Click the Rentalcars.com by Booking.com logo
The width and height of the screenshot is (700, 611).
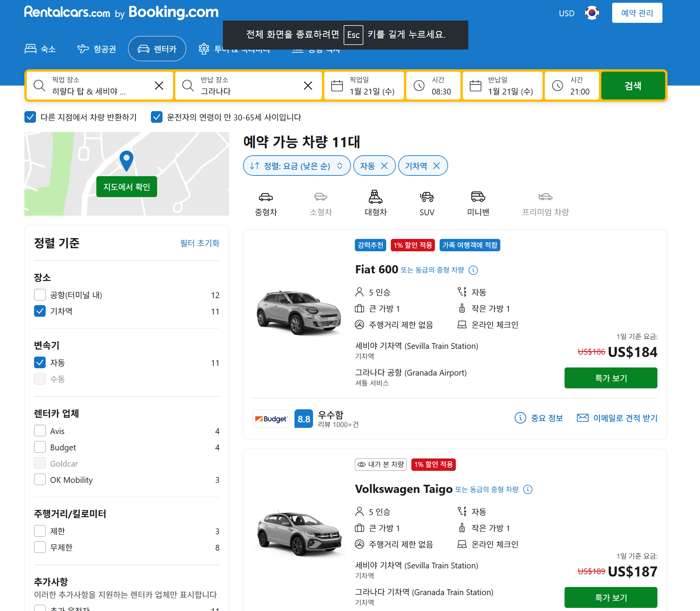[121, 12]
